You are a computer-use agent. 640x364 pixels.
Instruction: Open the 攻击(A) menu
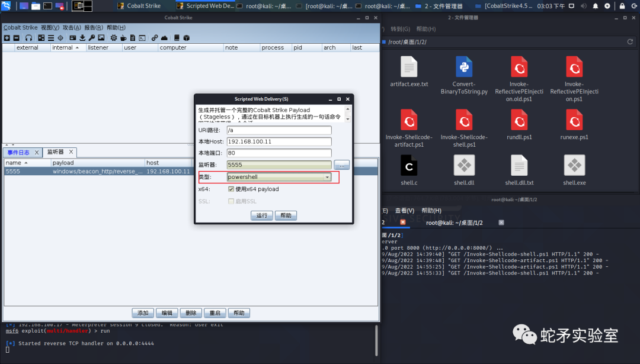coord(72,27)
